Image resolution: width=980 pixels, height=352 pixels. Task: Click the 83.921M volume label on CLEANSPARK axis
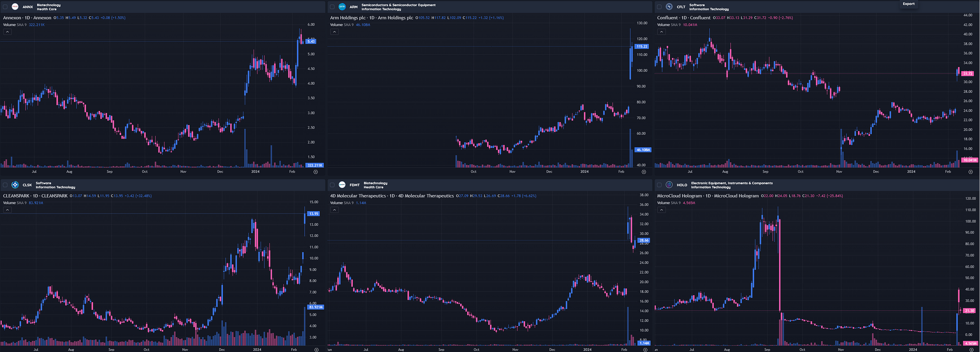pyautogui.click(x=316, y=307)
